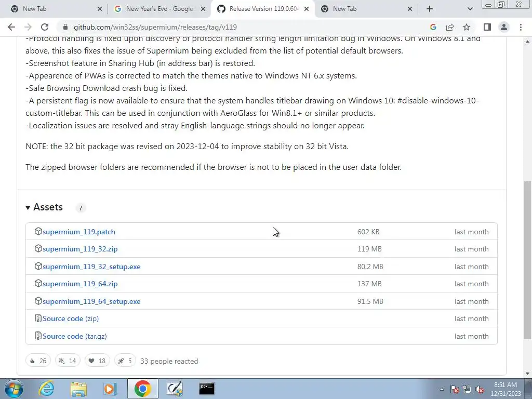Launch Internet Explorer from the taskbar

(x=46, y=389)
